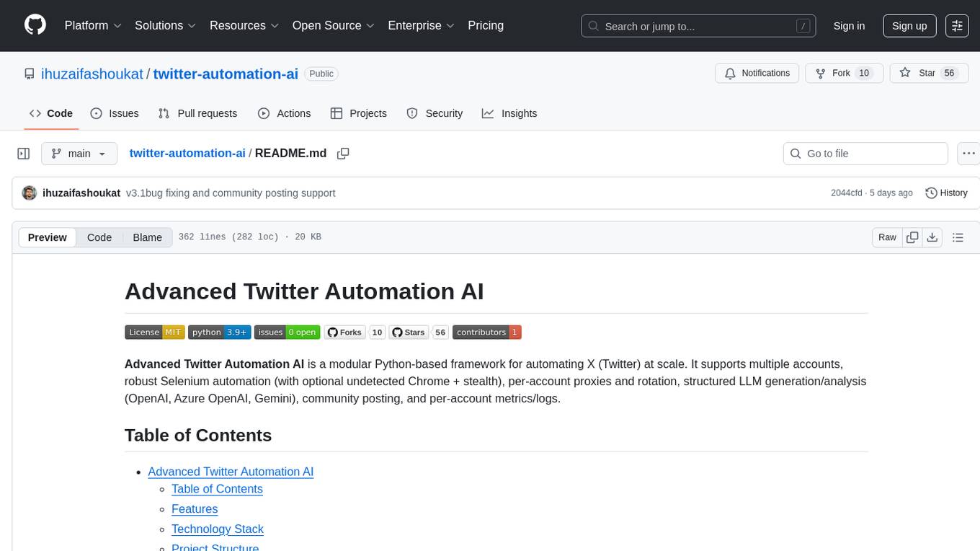Download the raw README file
The width and height of the screenshot is (980, 551).
(932, 237)
